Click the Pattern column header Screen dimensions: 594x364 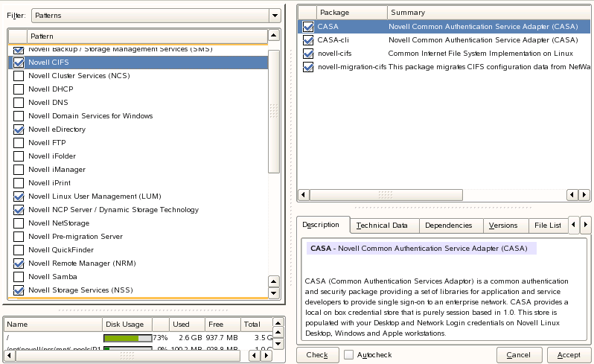pos(147,36)
